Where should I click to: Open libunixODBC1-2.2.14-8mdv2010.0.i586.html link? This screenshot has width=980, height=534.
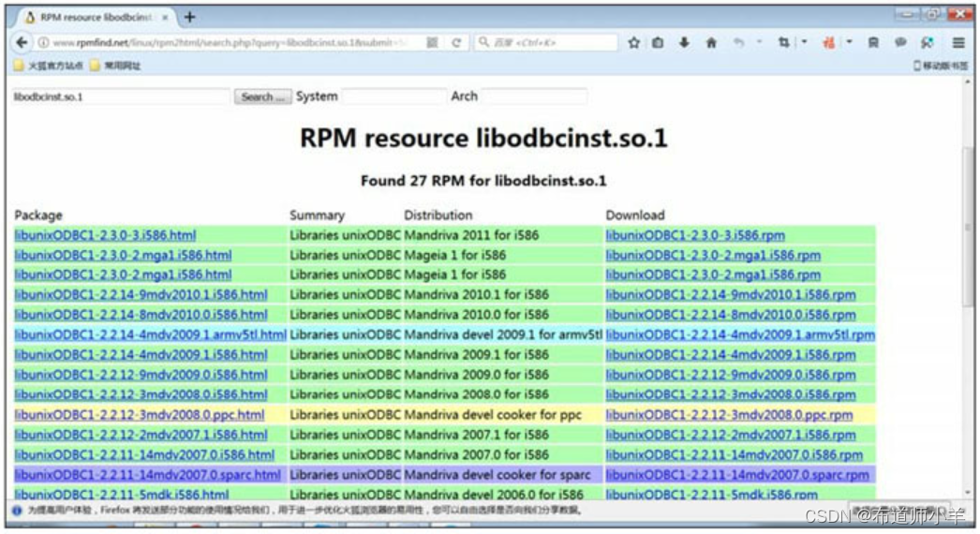pos(141,315)
